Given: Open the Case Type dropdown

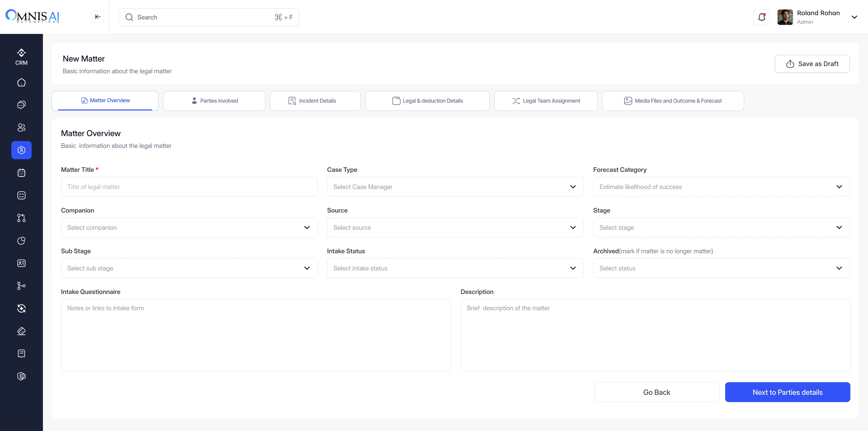Looking at the screenshot, I should point(455,187).
